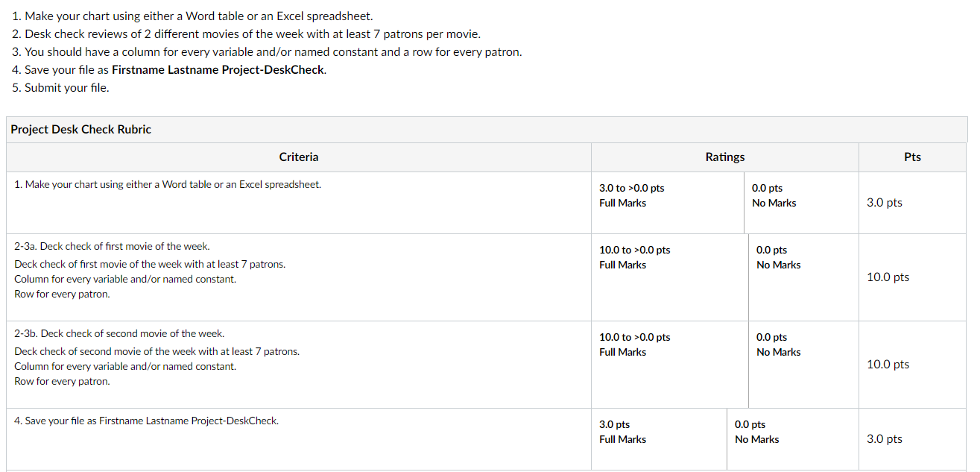Select No Marks for first movie desk check
Viewport: 980px width, 472px height.
(778, 265)
